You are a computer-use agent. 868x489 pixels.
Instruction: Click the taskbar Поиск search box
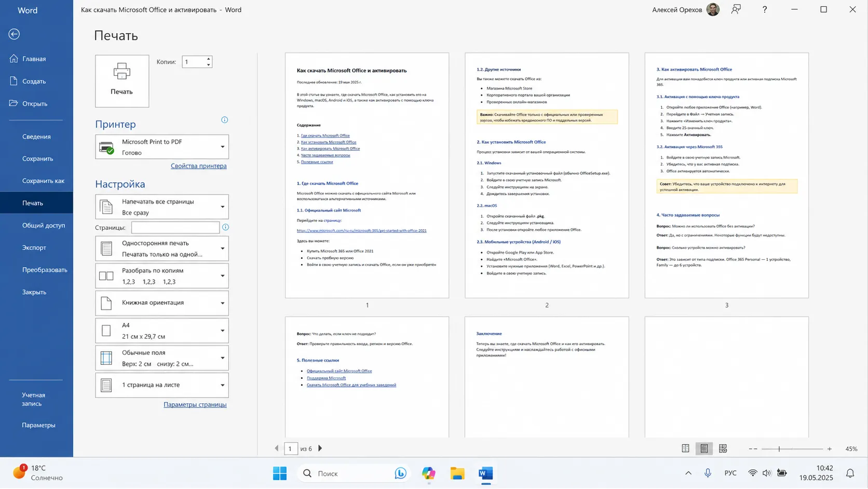[x=354, y=473]
